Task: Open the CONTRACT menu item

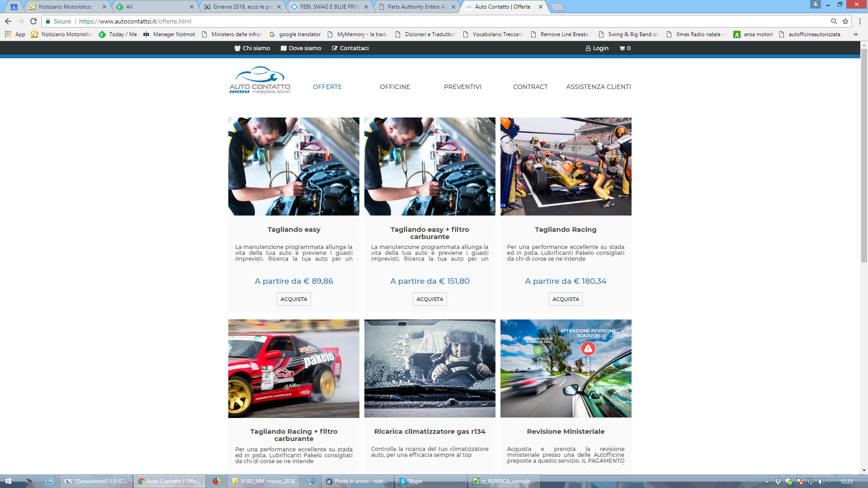Action: [530, 87]
